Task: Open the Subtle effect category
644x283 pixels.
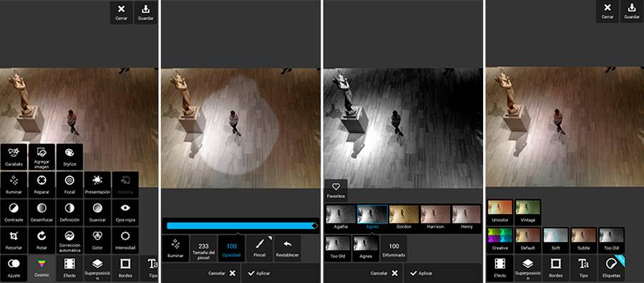Action: click(584, 240)
